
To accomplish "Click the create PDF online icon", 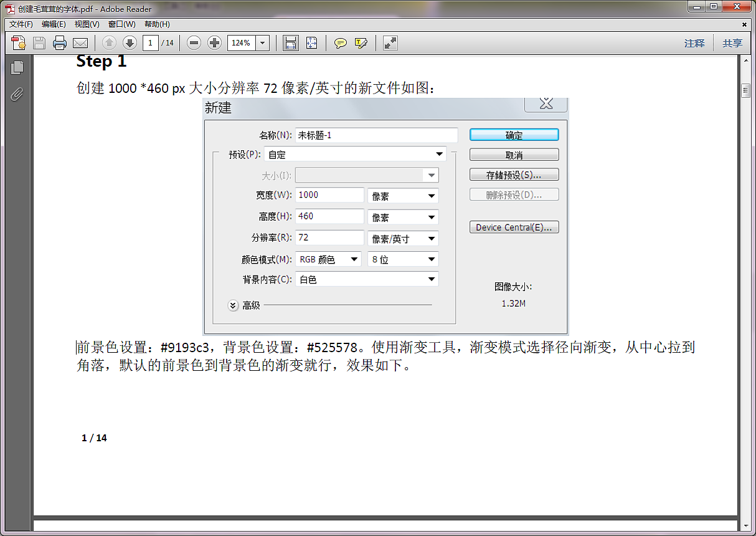I will (x=19, y=43).
